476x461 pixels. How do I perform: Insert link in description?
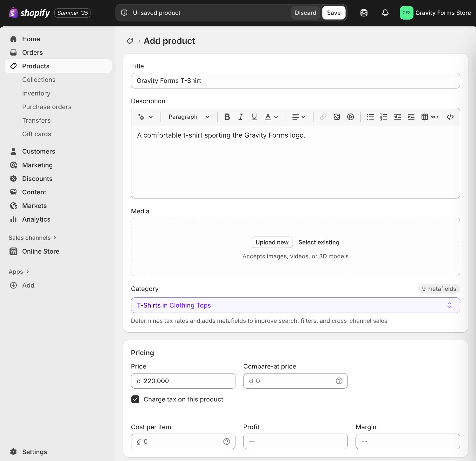(323, 117)
